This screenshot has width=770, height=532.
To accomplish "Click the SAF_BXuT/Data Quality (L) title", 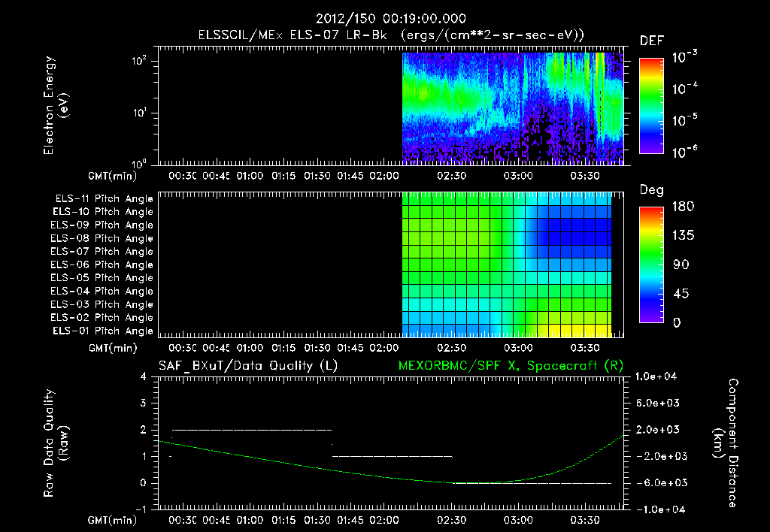I will coord(248,366).
